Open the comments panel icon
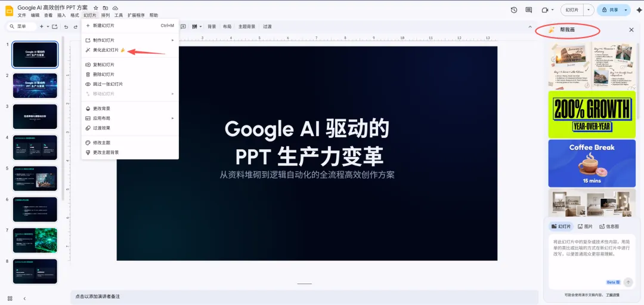This screenshot has width=644, height=305. [528, 10]
